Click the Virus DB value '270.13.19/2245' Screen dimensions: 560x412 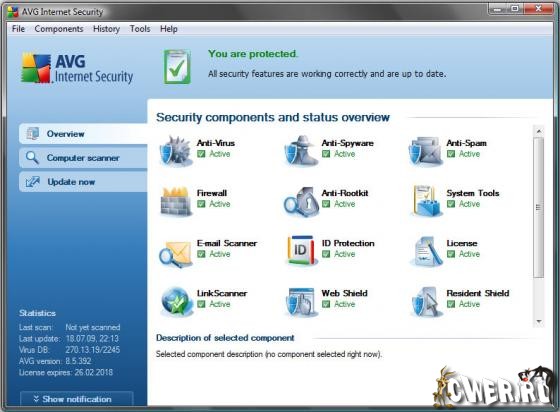point(92,350)
